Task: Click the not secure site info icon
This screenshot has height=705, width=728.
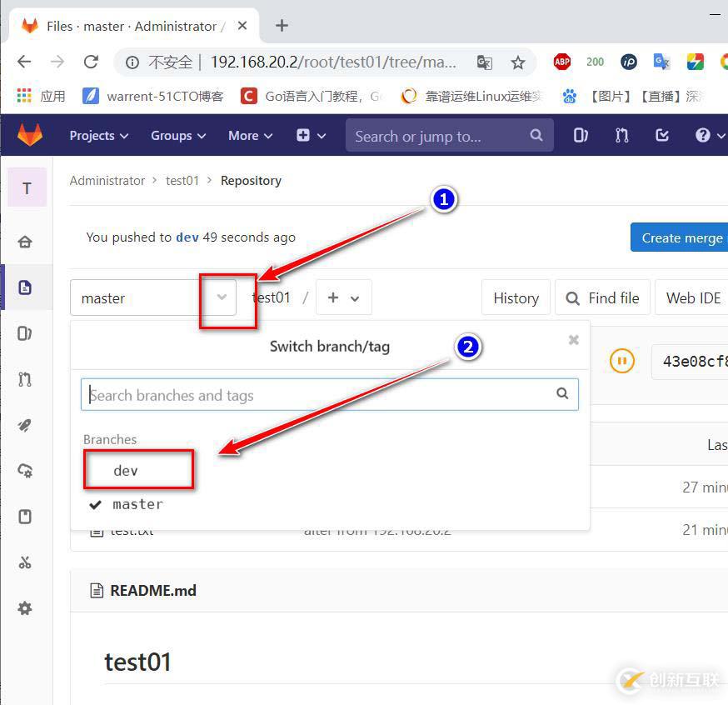Action: click(x=132, y=62)
